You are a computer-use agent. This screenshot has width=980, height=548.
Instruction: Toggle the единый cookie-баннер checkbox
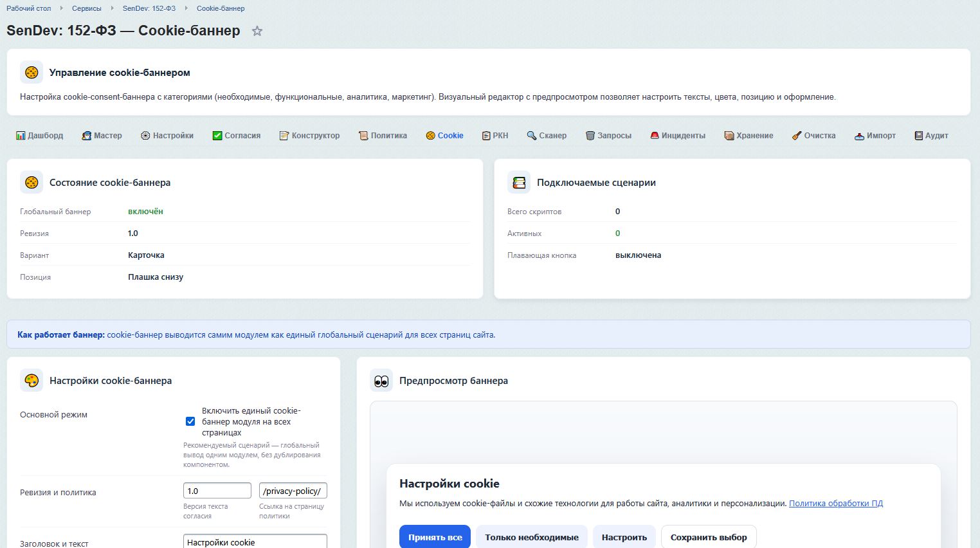[190, 421]
